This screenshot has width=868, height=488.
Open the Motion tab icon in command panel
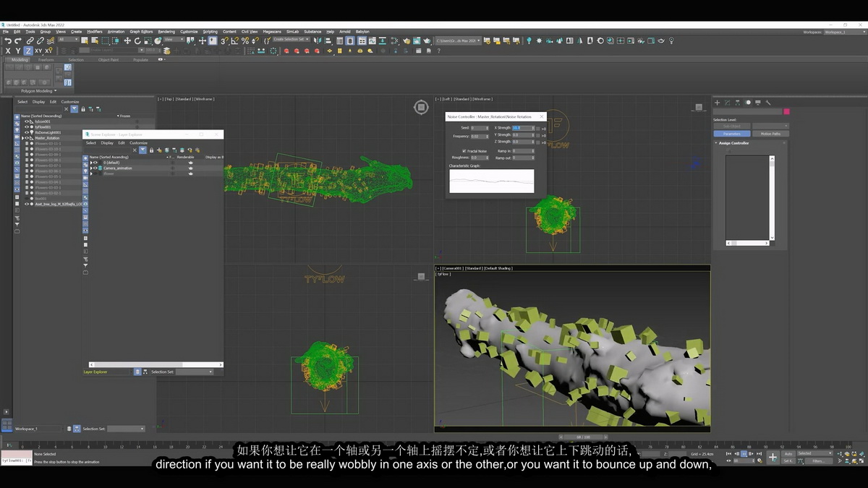[748, 103]
